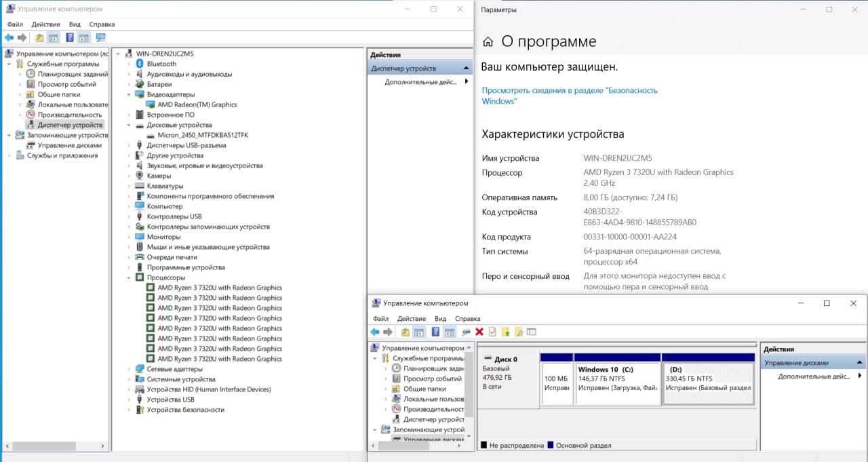The width and height of the screenshot is (868, 462).
Task: Click Производительность icon in Device Manager window tree
Action: click(31, 115)
